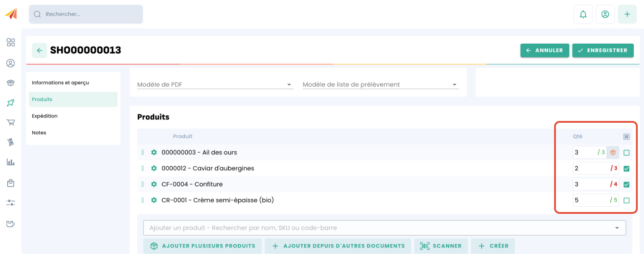The image size is (644, 254).
Task: Check the Crème semi-épaisse row checkbox
Action: click(x=627, y=200)
